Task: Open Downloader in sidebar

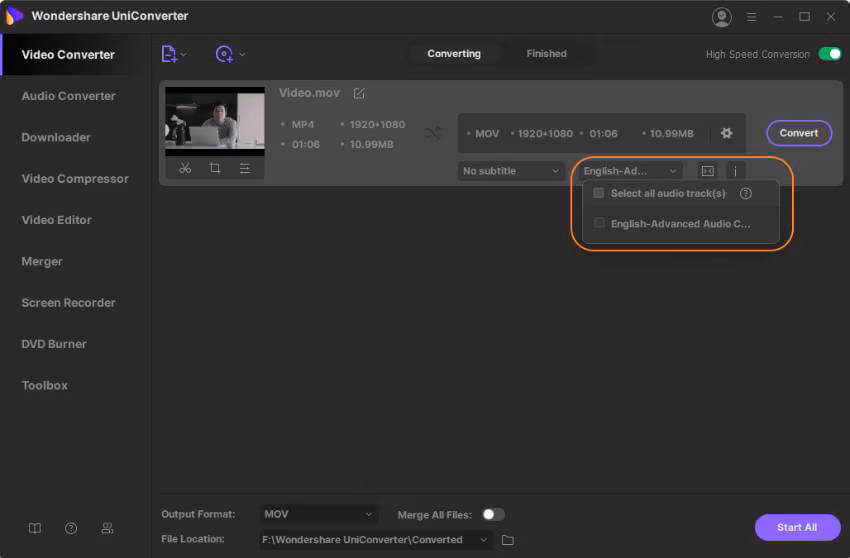Action: [x=56, y=137]
